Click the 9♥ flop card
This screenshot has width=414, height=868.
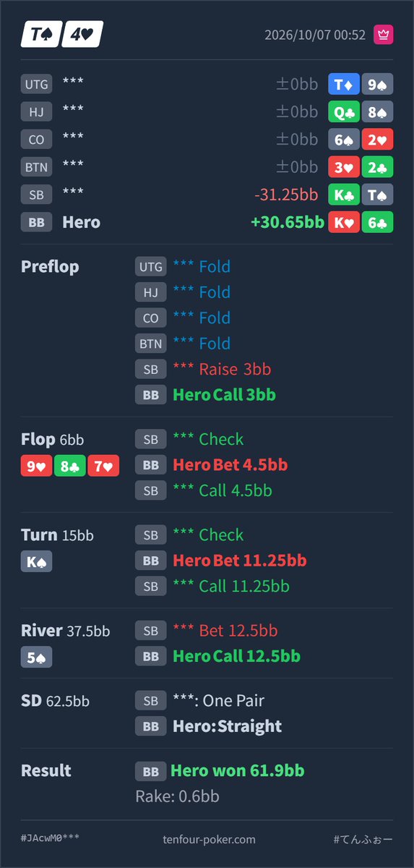click(x=36, y=466)
